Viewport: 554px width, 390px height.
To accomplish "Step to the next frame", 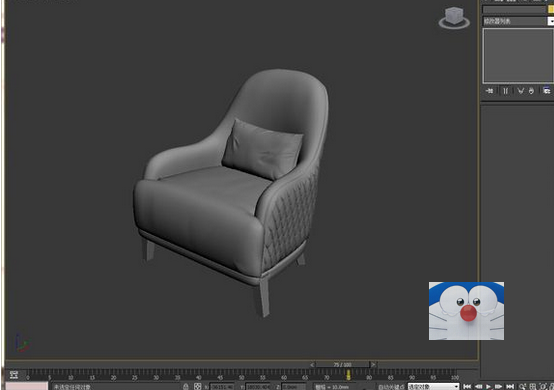I will point(499,386).
